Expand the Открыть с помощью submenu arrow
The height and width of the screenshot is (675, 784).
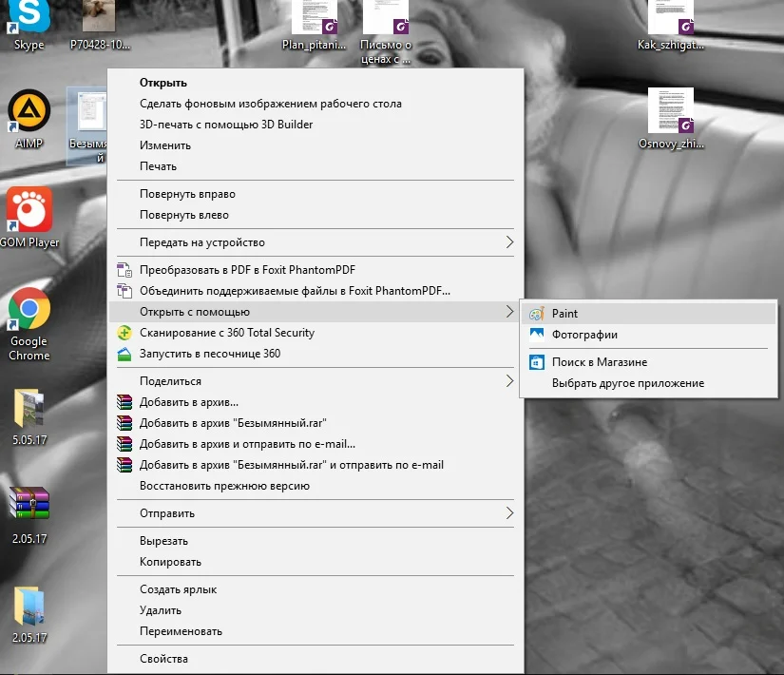click(x=509, y=312)
